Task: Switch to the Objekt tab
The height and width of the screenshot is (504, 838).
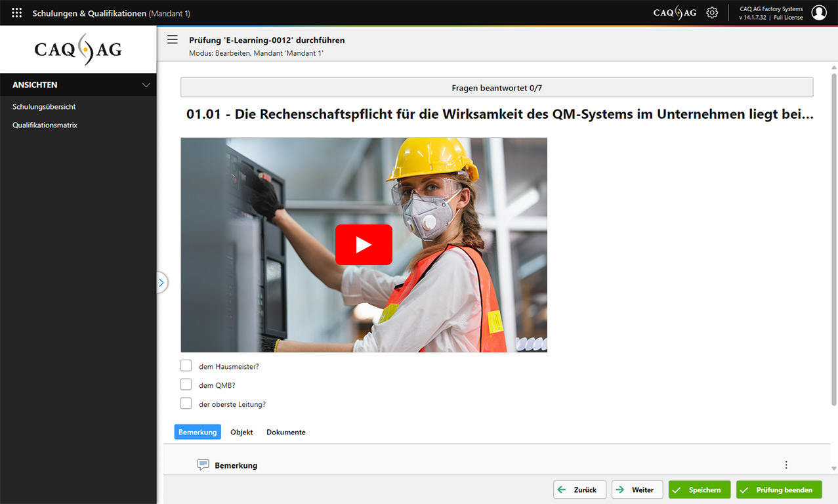Action: [x=241, y=432]
